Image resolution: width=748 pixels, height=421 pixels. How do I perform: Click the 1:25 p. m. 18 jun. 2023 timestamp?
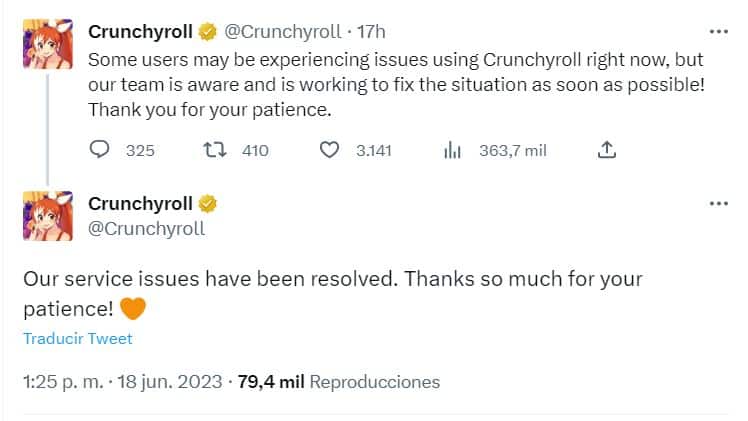coord(124,382)
